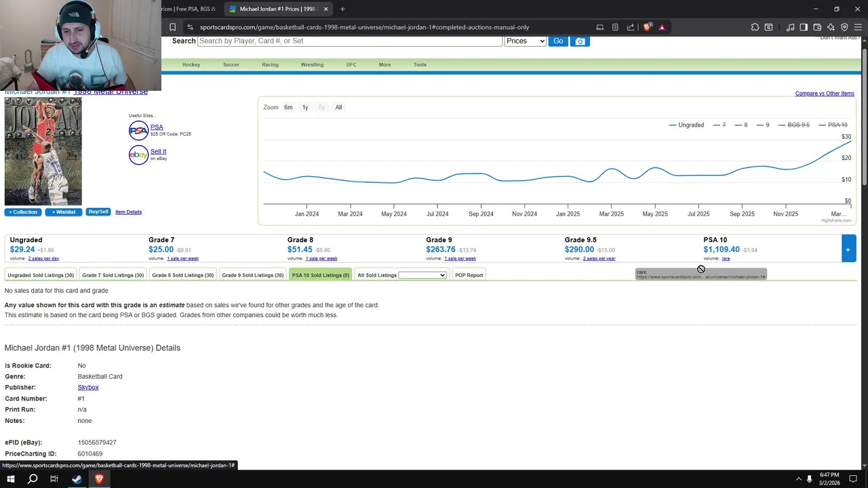The height and width of the screenshot is (488, 868).
Task: Set chart zoom to 6m
Action: (x=288, y=107)
